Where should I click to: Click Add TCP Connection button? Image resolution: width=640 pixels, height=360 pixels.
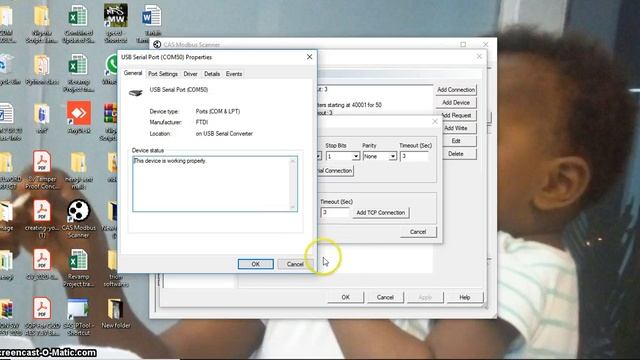click(380, 213)
